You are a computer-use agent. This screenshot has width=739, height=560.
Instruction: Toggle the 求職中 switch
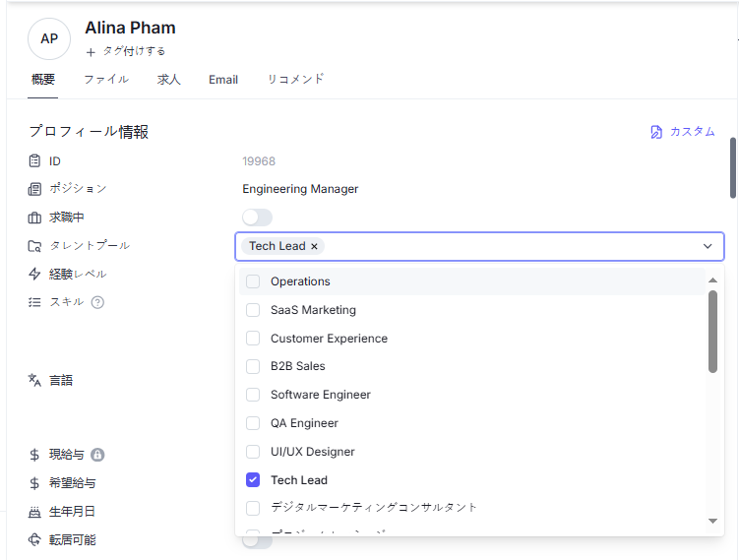(x=257, y=218)
